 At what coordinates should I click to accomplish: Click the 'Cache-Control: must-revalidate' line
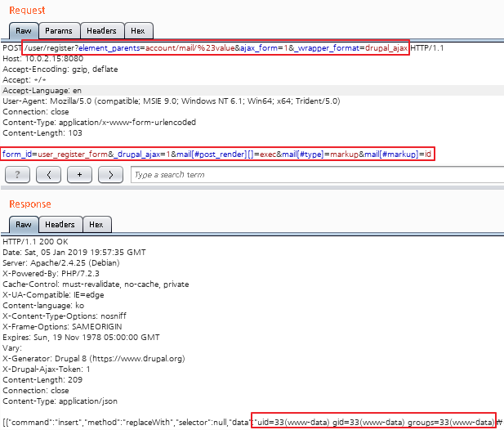coord(96,284)
